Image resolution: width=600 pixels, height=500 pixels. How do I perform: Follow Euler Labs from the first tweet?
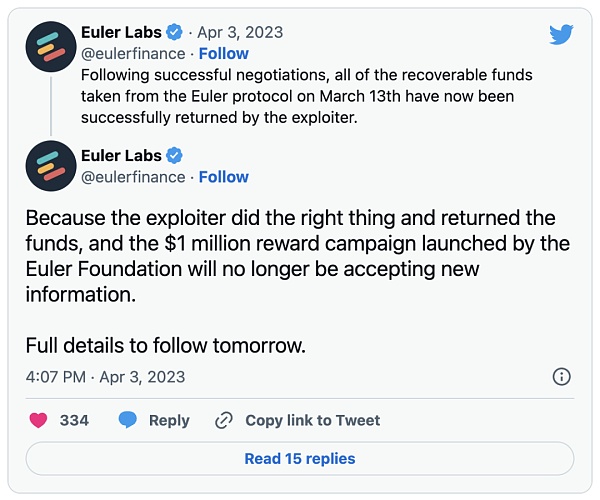tap(224, 54)
